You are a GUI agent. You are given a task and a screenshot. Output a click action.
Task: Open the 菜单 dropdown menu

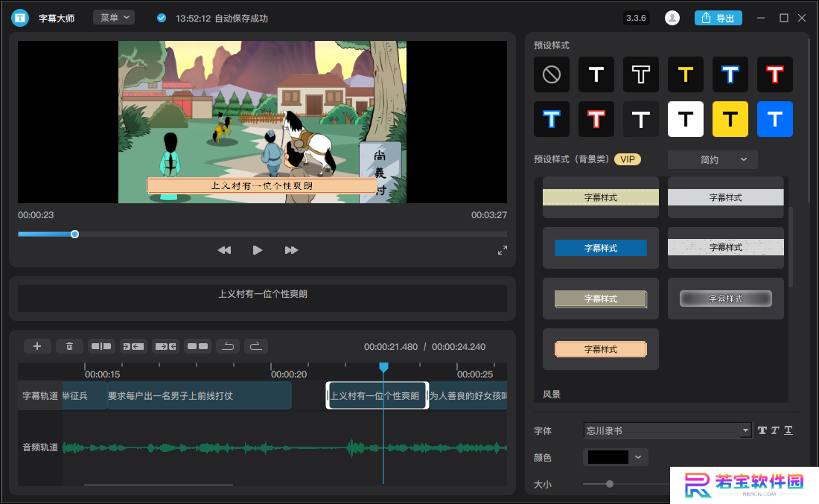pos(114,17)
